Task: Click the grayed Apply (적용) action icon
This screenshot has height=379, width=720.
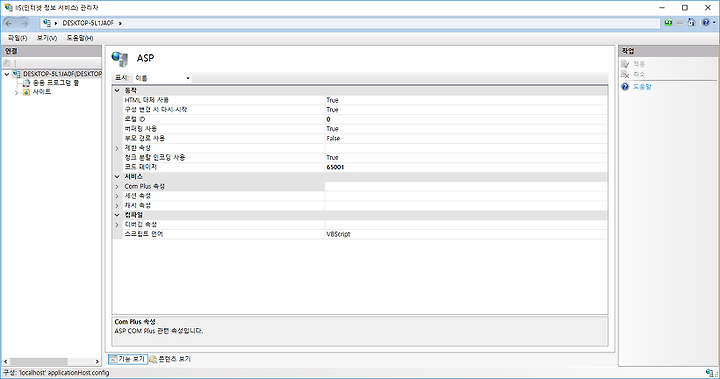Action: point(625,64)
